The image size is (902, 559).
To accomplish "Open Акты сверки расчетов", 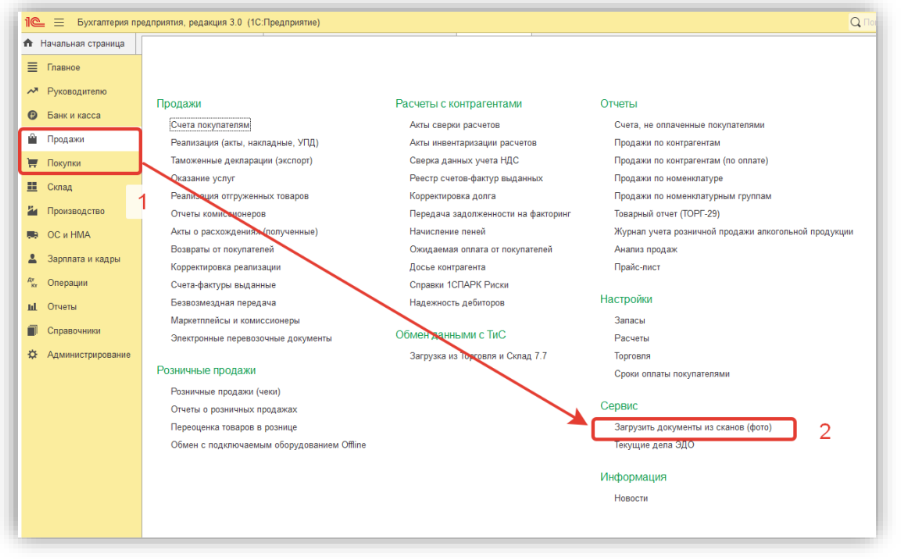I will tap(454, 125).
